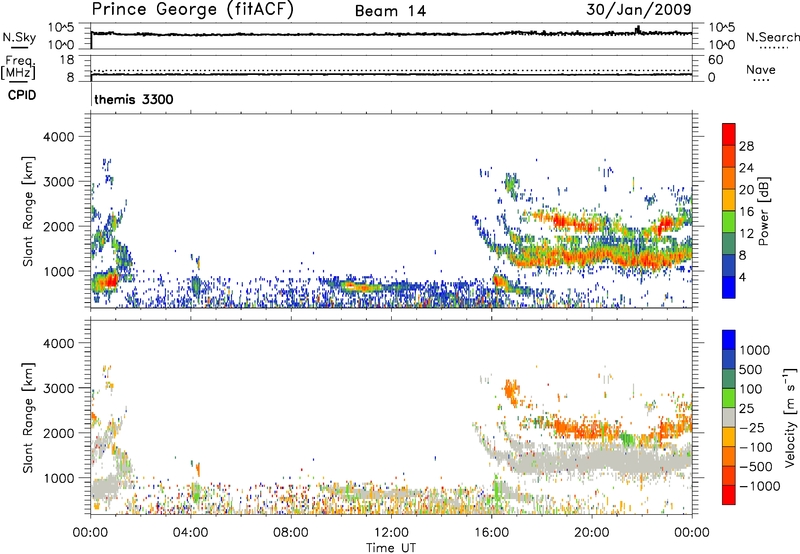Image resolution: width=800 pixels, height=554 pixels.
Task: Select the "3000" range tick in velocity panel
Action: 59,388
